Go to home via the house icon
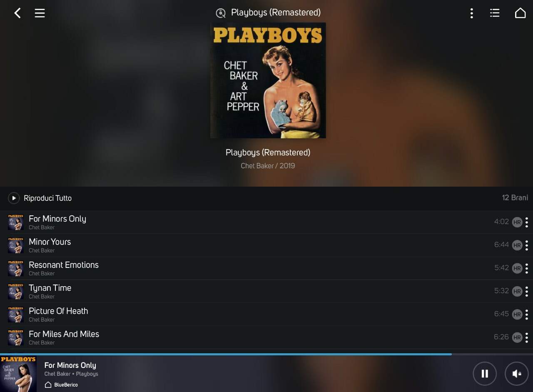 coord(520,13)
